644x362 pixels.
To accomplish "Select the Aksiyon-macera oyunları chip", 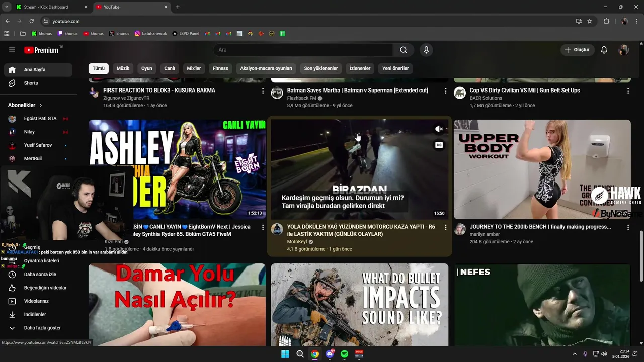I will (x=266, y=68).
